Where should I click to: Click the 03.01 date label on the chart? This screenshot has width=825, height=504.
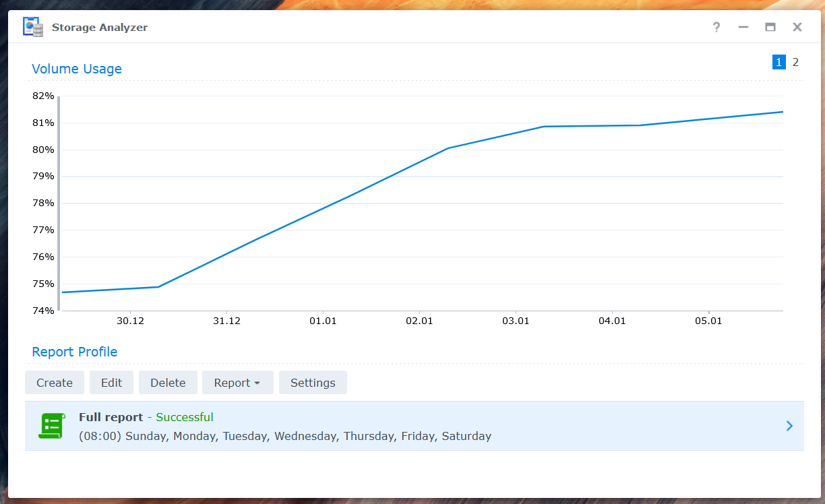click(516, 321)
